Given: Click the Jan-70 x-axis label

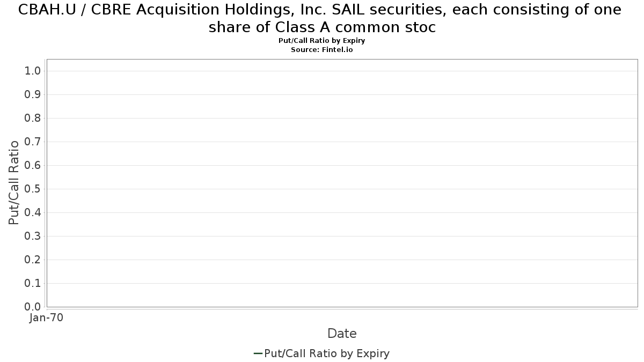Looking at the screenshot, I should pos(46,317).
